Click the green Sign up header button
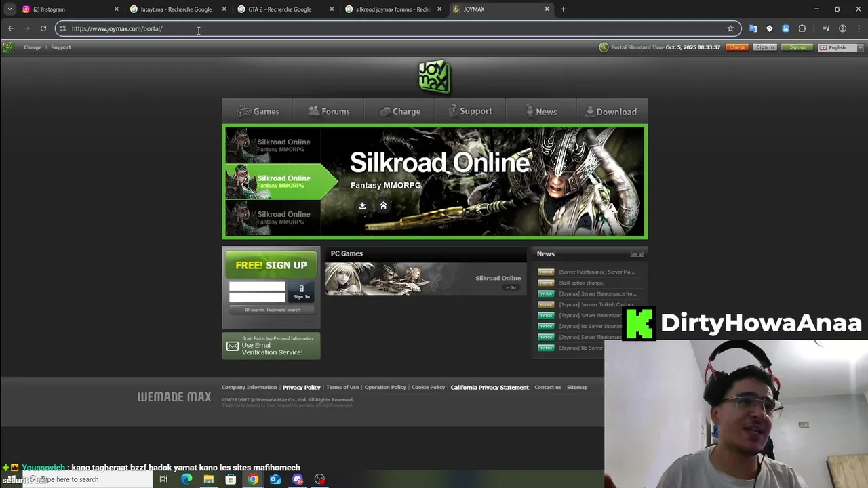The height and width of the screenshot is (488, 868). 797,47
